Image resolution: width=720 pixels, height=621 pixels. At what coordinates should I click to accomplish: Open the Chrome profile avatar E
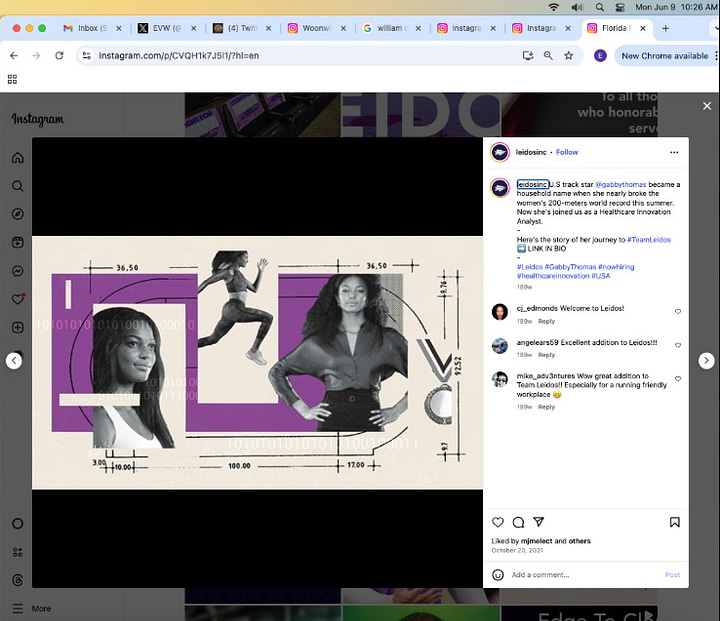click(x=600, y=56)
